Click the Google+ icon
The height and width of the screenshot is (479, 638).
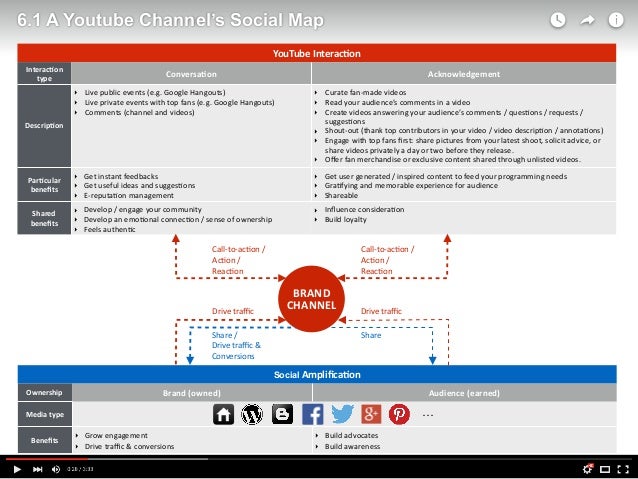(x=371, y=414)
